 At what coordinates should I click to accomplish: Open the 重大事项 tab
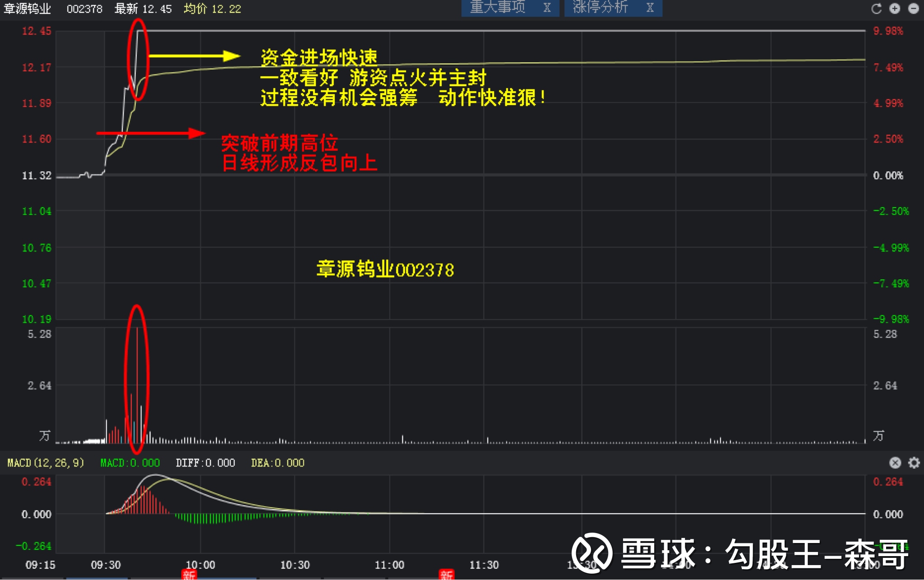click(498, 8)
